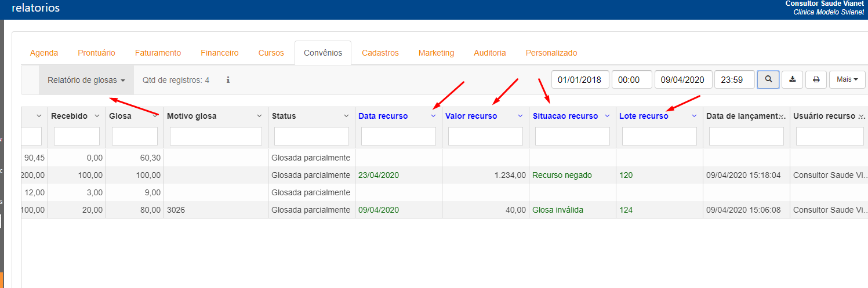
Task: Sort by the Recebido column header
Action: coord(70,116)
